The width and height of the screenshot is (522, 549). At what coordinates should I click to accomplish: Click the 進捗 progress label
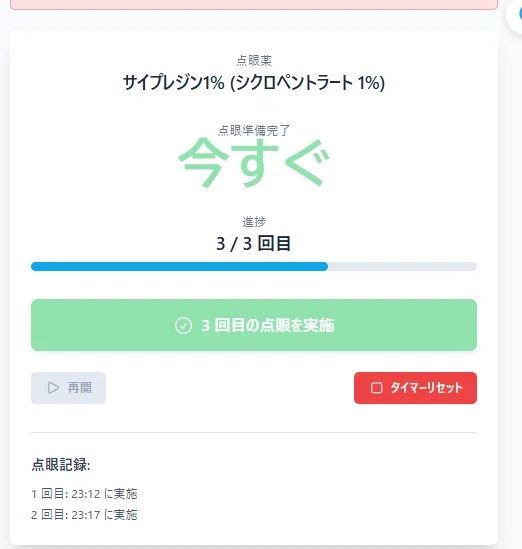[254, 222]
